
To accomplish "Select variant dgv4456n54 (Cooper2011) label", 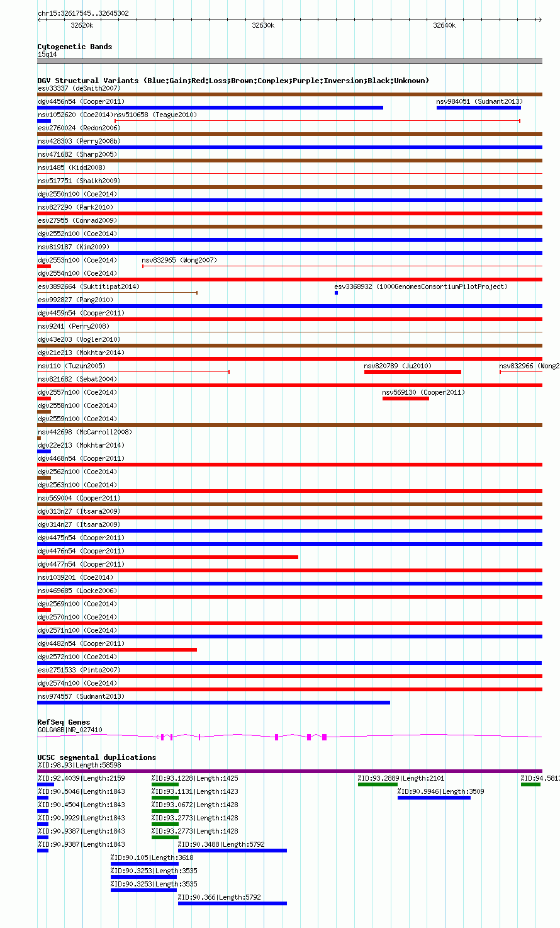I will pyautogui.click(x=81, y=101).
